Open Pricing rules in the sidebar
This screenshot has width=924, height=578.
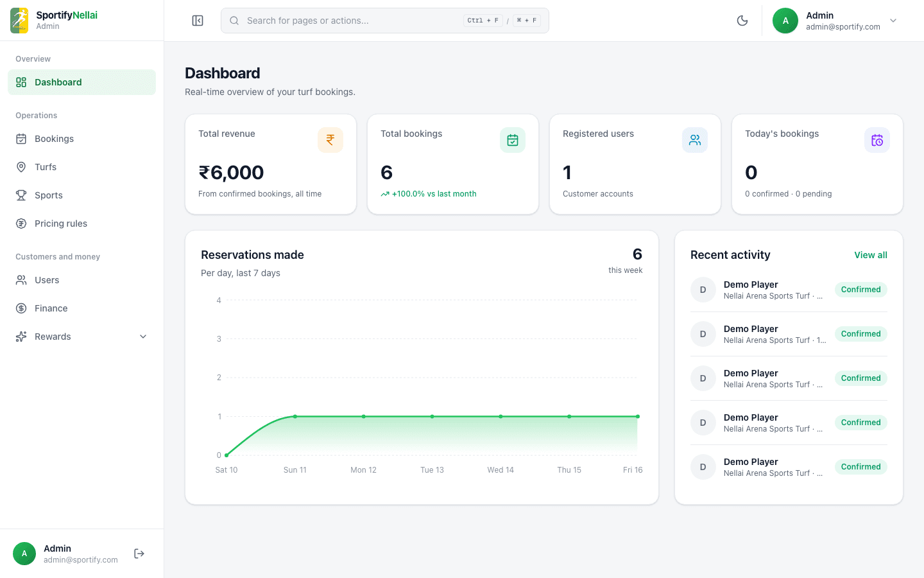(81, 223)
